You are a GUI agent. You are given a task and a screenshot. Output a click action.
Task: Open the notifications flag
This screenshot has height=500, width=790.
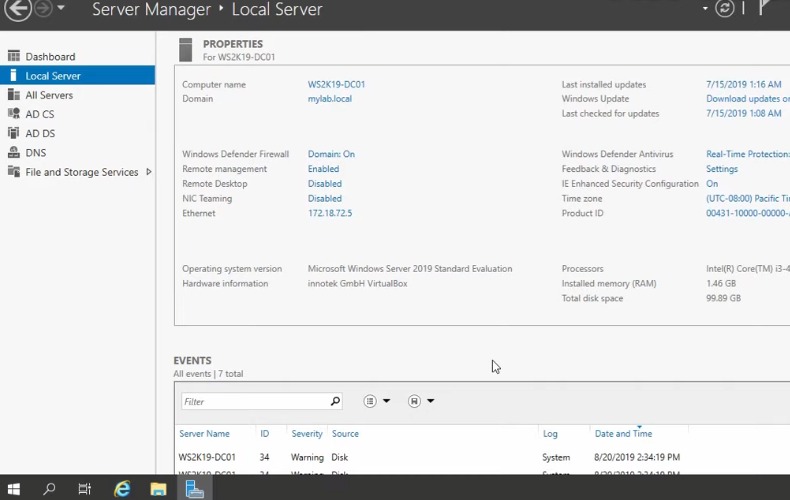[x=765, y=9]
